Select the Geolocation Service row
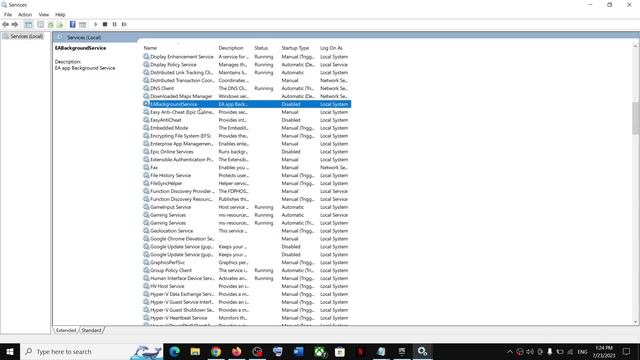This screenshot has width=640, height=360. pos(247,231)
